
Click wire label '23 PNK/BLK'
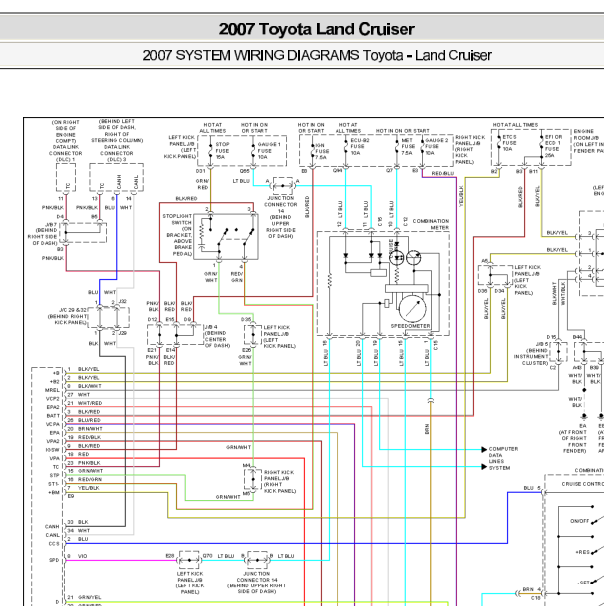84,463
